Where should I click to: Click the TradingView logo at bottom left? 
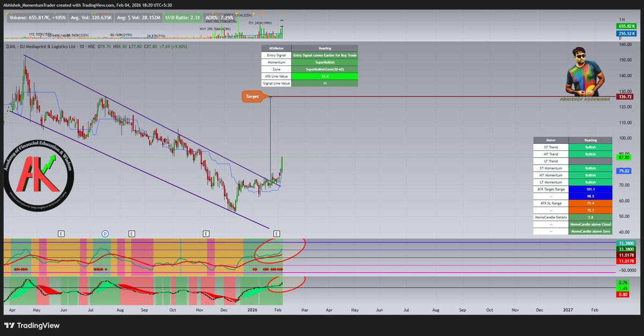tap(32, 325)
